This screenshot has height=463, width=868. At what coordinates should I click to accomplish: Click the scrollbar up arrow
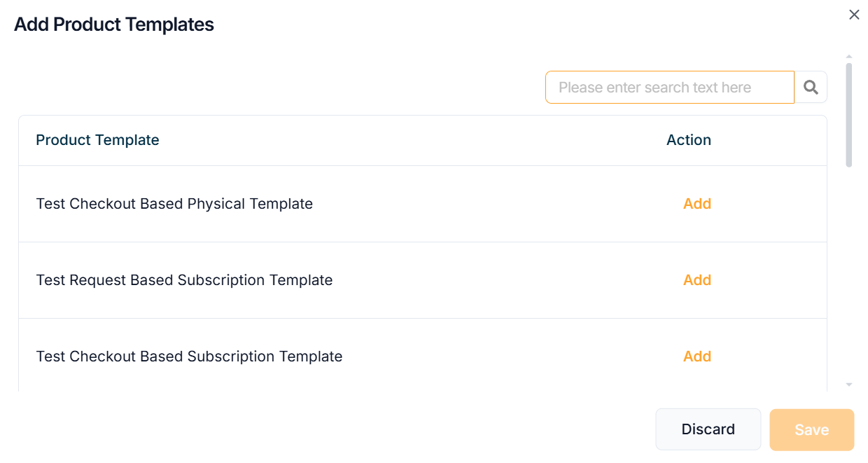pos(849,56)
